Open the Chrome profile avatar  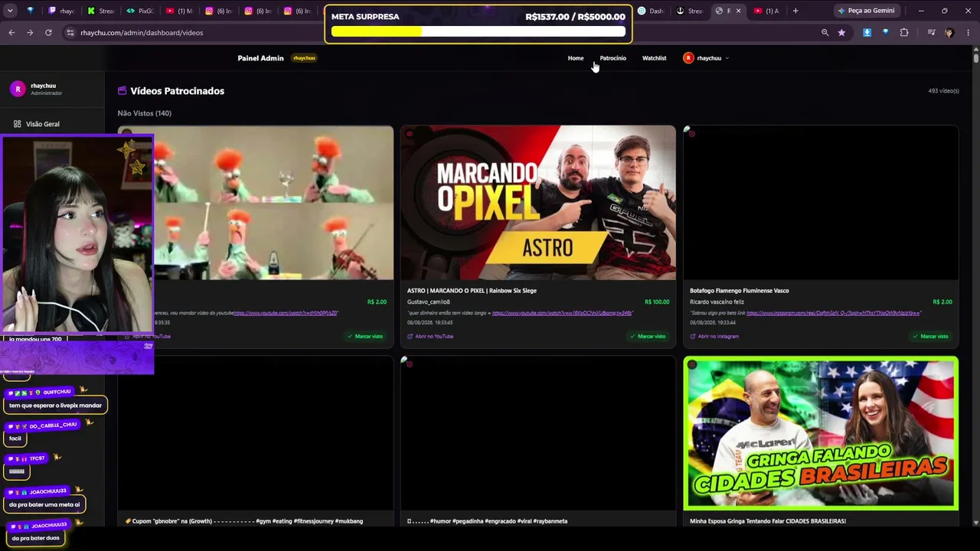(949, 32)
